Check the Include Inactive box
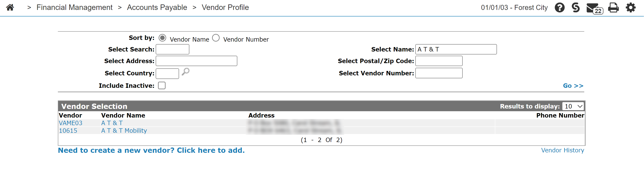The image size is (644, 172). pos(162,85)
